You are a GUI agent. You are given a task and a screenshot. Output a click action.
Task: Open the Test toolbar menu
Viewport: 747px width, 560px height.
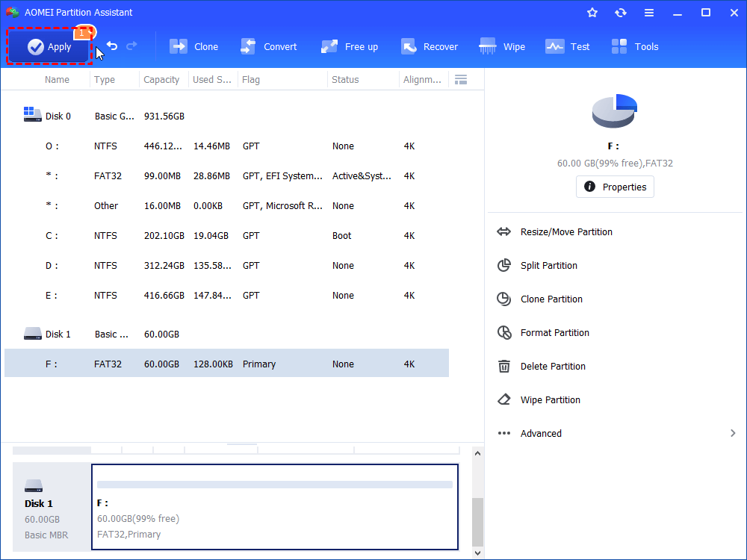568,47
